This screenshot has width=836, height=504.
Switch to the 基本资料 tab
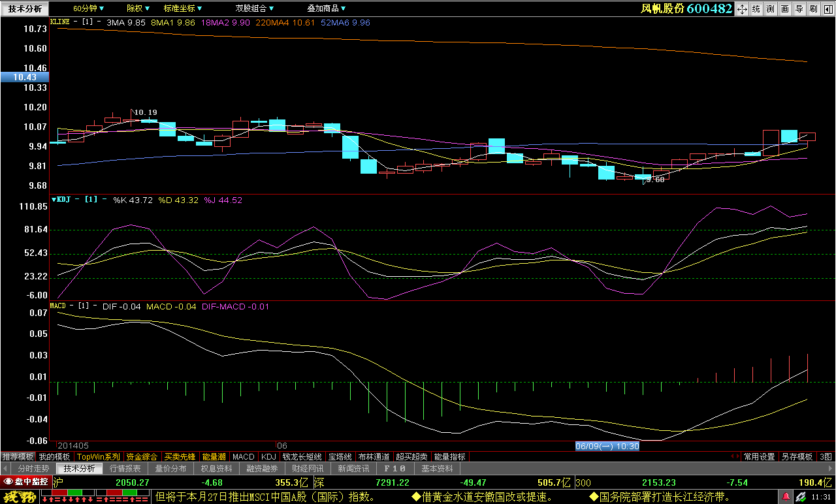tap(438, 469)
